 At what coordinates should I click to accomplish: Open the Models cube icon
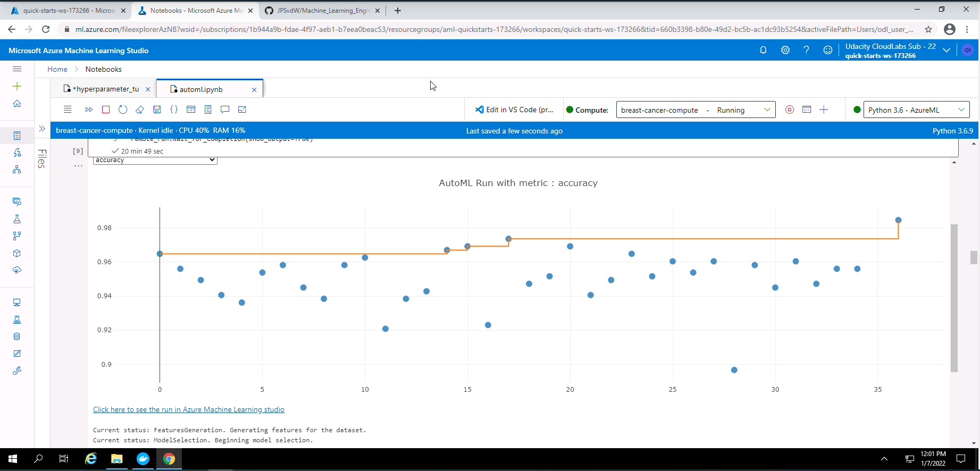[17, 253]
